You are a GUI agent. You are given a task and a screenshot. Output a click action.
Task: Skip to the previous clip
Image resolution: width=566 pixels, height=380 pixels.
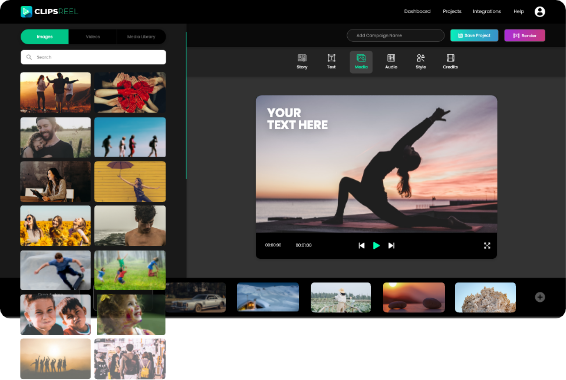click(361, 245)
